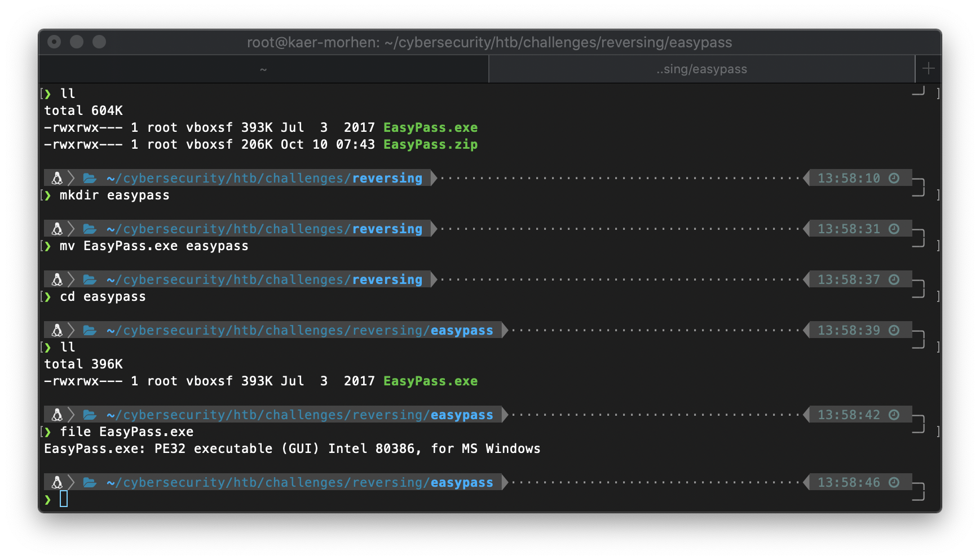Click the Linux penguin icon in the 13:58:31 prompt
The width and height of the screenshot is (980, 560).
coord(57,229)
